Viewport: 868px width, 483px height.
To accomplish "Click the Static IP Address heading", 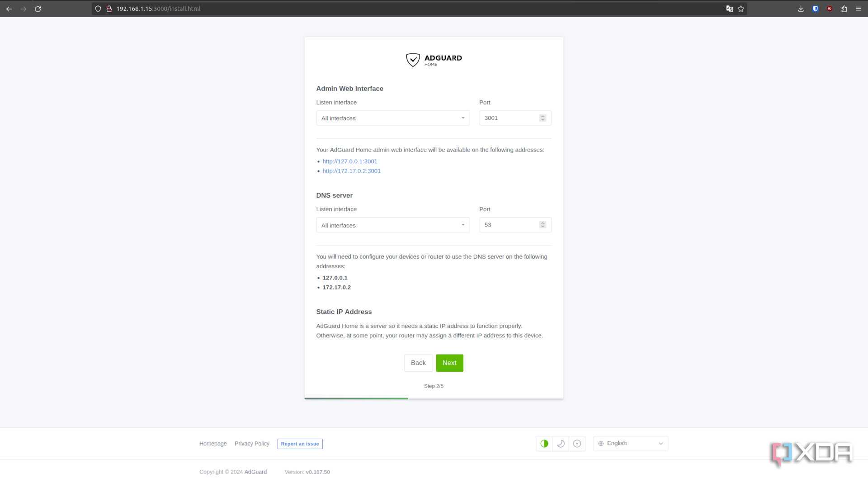I will [x=344, y=312].
